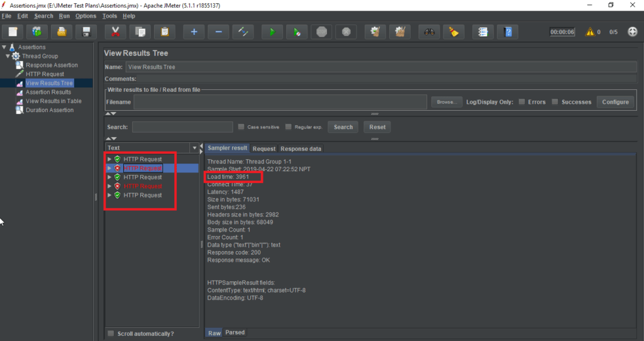The height and width of the screenshot is (341, 644).
Task: Start the test with green play icon
Action: point(272,32)
